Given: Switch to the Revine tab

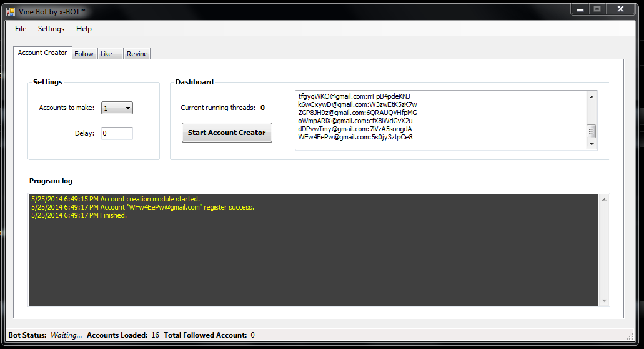Looking at the screenshot, I should point(137,54).
